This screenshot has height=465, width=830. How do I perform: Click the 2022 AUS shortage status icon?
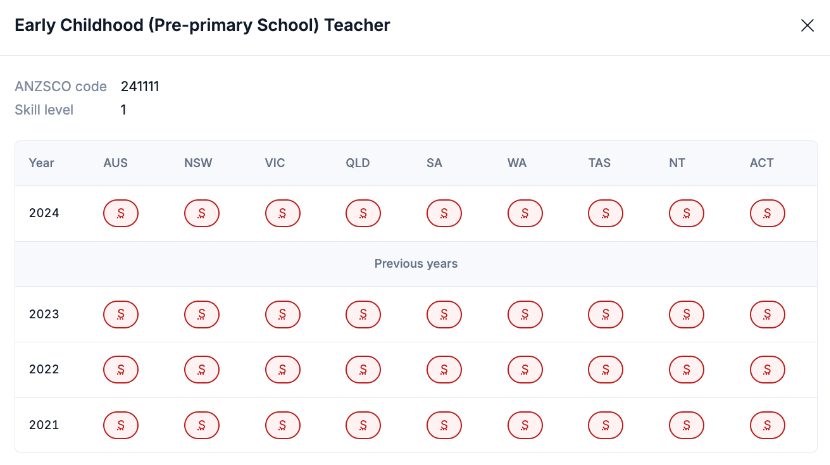pos(121,370)
